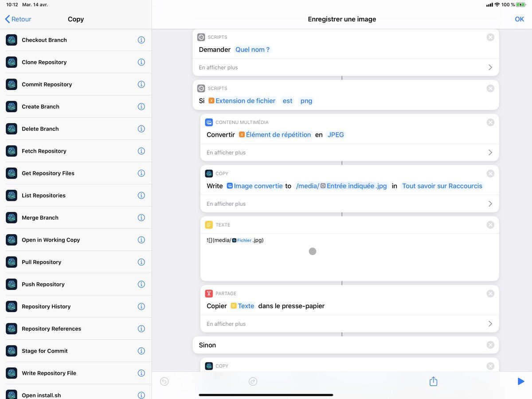Select Write Repository File action

tap(49, 373)
